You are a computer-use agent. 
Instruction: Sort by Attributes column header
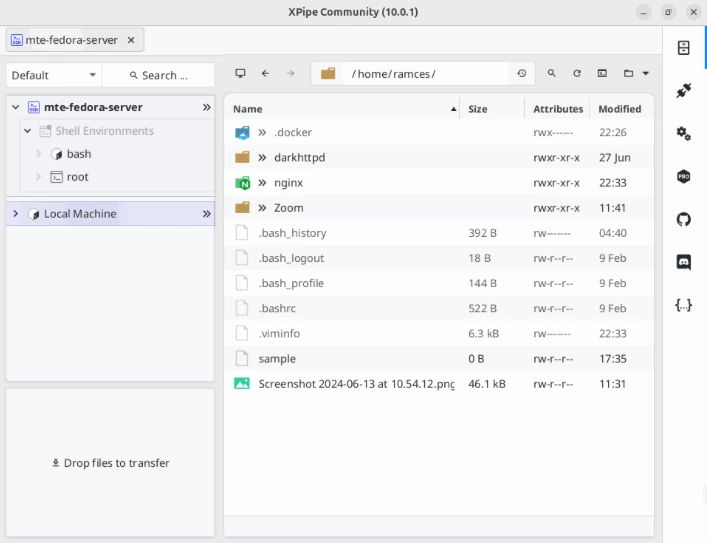(x=558, y=109)
